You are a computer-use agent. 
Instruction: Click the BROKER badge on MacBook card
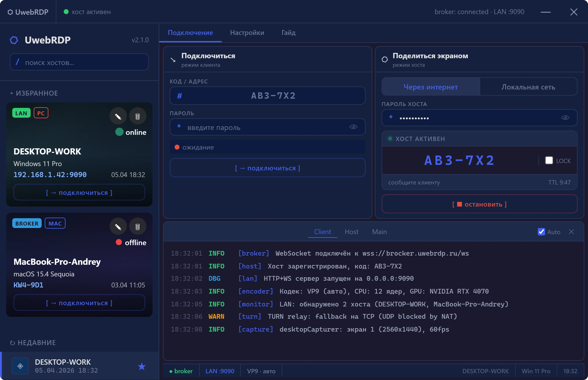(27, 223)
